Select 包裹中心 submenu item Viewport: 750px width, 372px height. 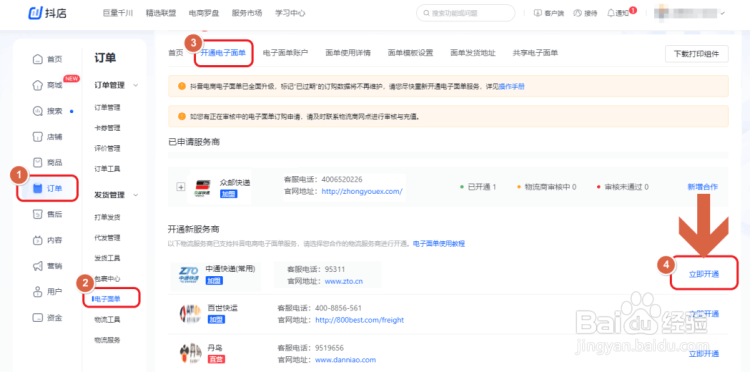click(108, 279)
